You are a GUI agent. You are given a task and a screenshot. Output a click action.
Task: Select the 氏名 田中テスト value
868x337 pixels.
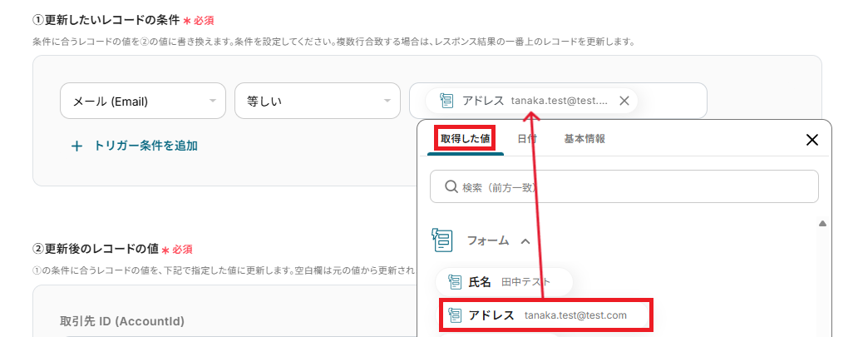[x=504, y=282]
